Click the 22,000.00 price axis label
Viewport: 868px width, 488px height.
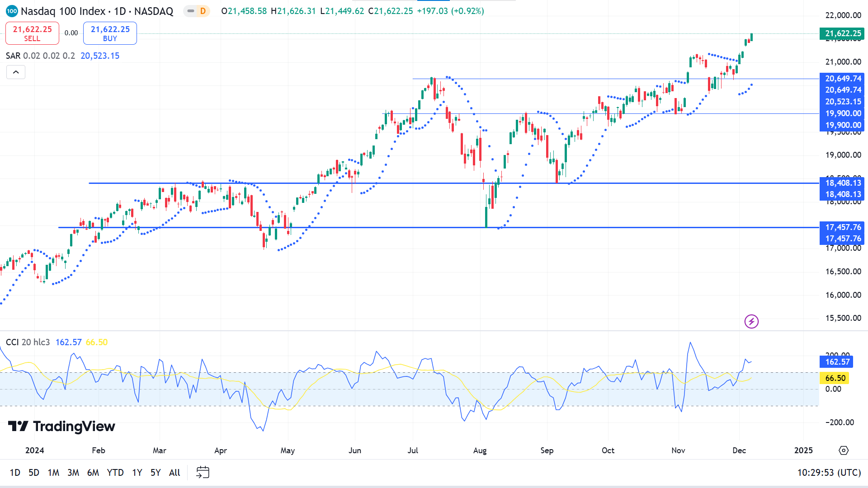coord(843,15)
